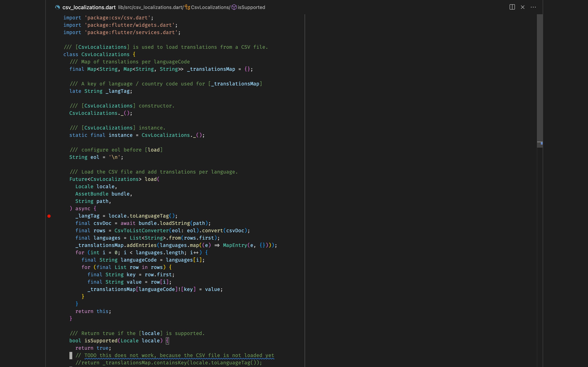588x367 pixels.
Task: Click the [_translationsMap] doc comment reference
Action: pyautogui.click(x=235, y=84)
